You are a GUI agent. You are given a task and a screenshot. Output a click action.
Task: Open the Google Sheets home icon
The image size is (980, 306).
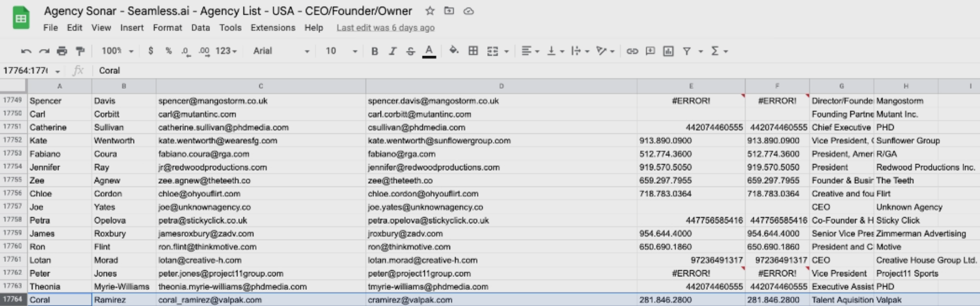coord(21,19)
